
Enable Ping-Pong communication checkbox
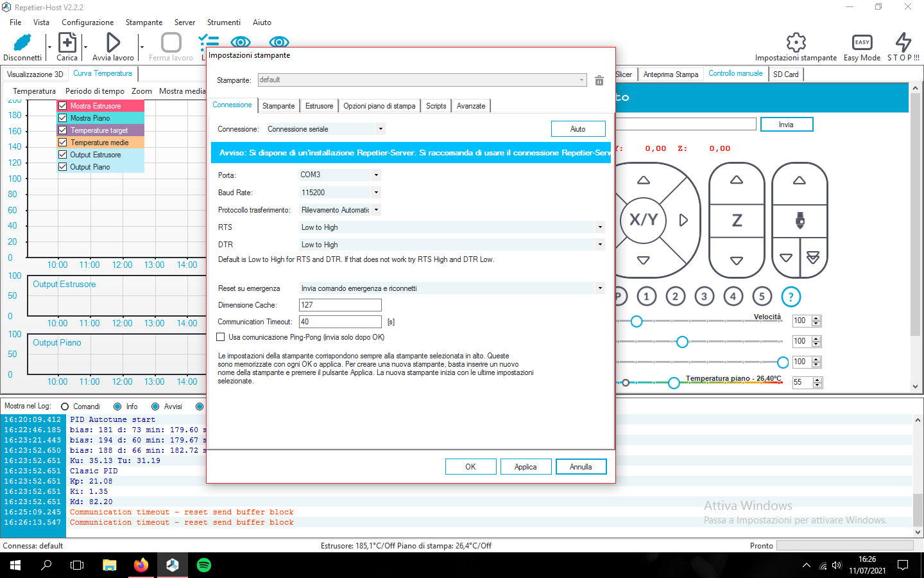tap(221, 337)
